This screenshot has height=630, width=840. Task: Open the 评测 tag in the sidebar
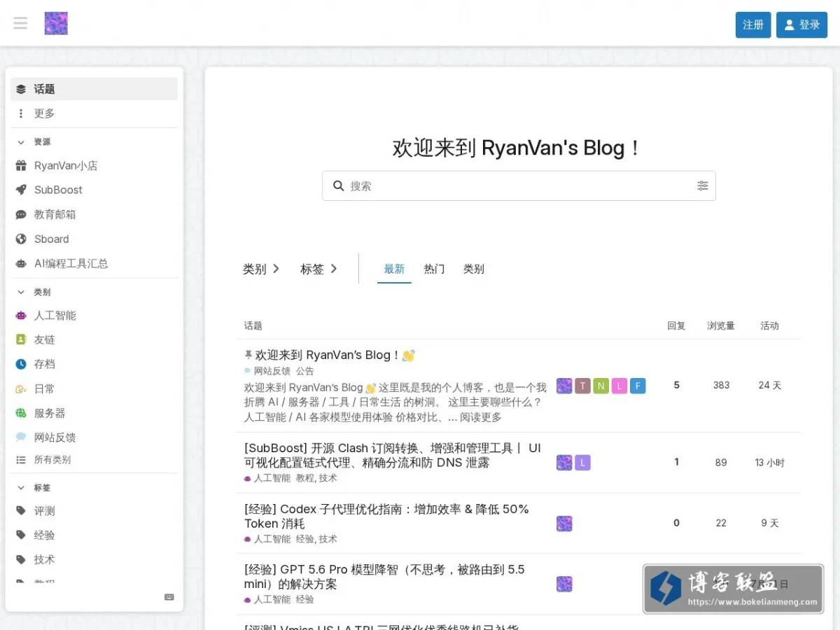tap(94, 511)
